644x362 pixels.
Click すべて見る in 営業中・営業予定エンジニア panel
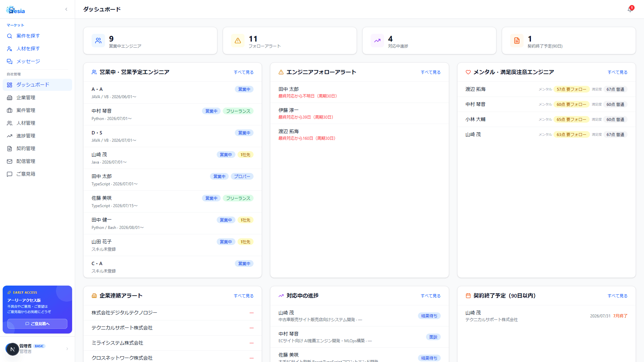[244, 72]
